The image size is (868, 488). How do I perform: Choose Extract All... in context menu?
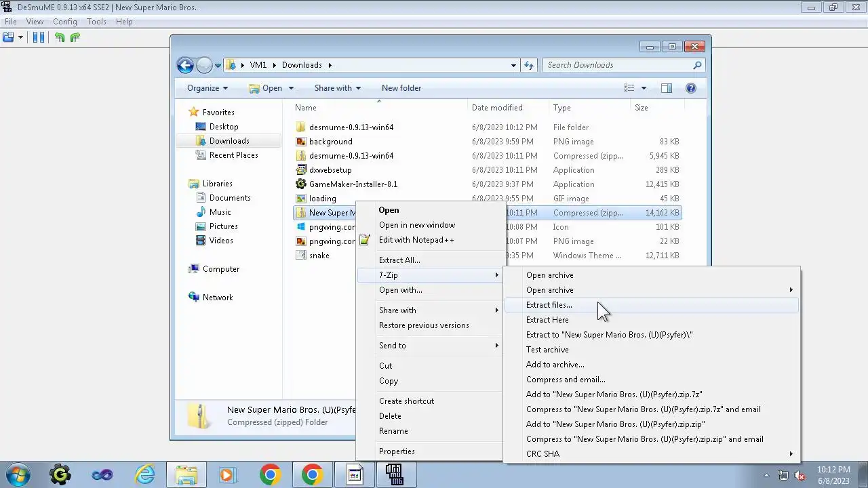431,260
